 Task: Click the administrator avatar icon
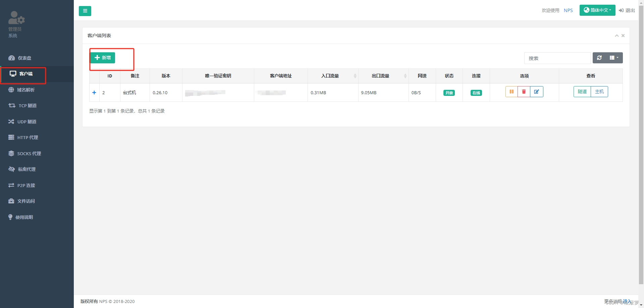click(x=16, y=17)
